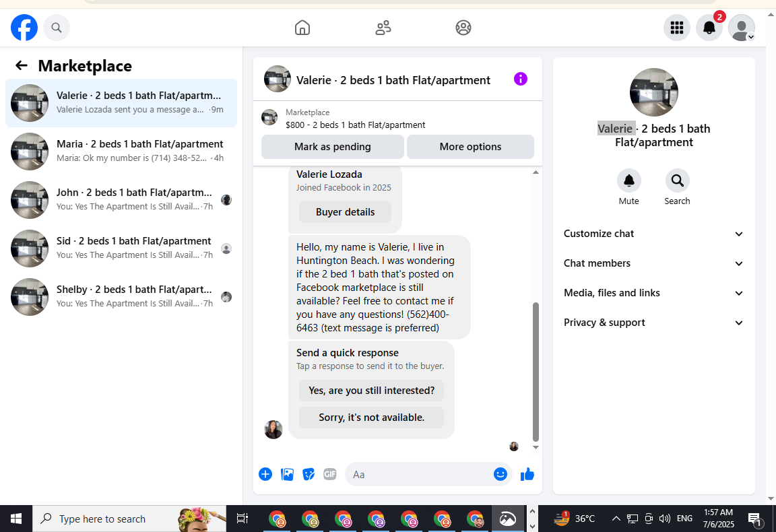Click Valerie's profile picture beside quick responses

click(x=273, y=430)
